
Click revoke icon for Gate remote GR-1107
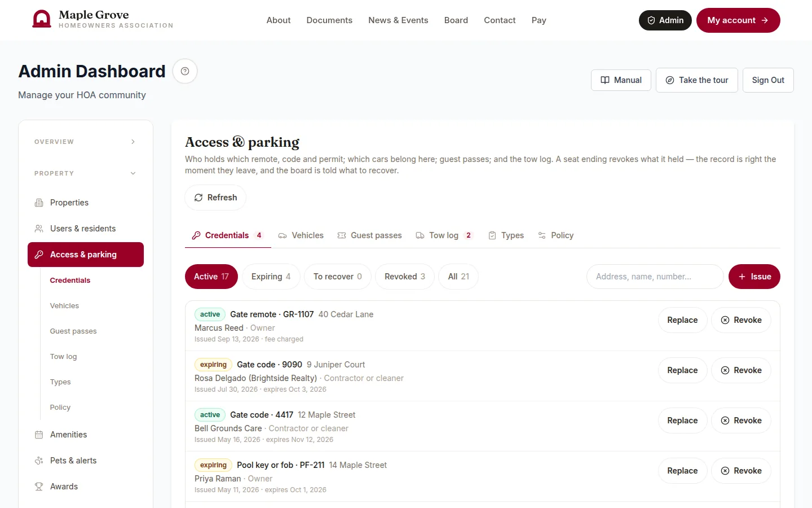tap(725, 320)
